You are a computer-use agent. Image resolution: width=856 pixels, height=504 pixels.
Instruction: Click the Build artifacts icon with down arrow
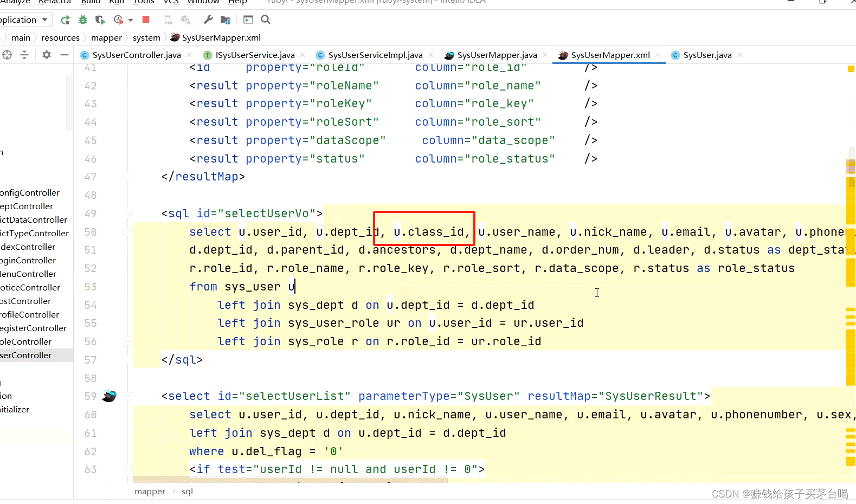click(186, 20)
